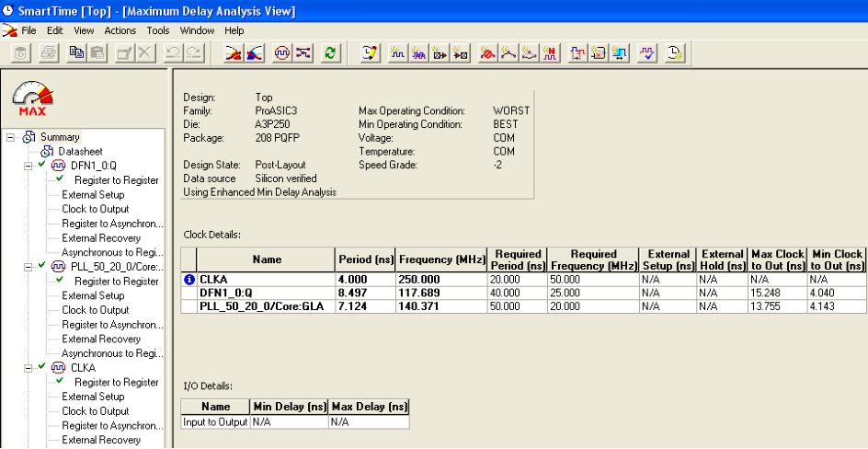Select Clock to Output under PLL_50_20_0/Core
The width and height of the screenshot is (868, 449).
(96, 310)
